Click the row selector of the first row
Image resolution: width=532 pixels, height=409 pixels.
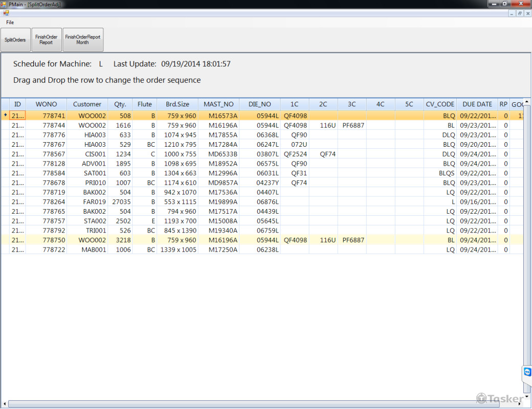point(5,116)
